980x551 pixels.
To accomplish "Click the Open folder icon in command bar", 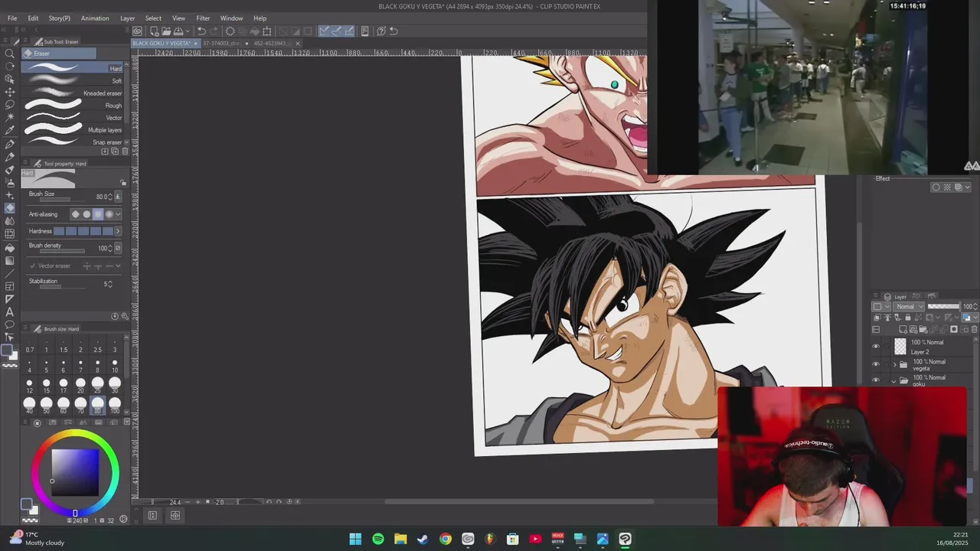I will point(166,31).
